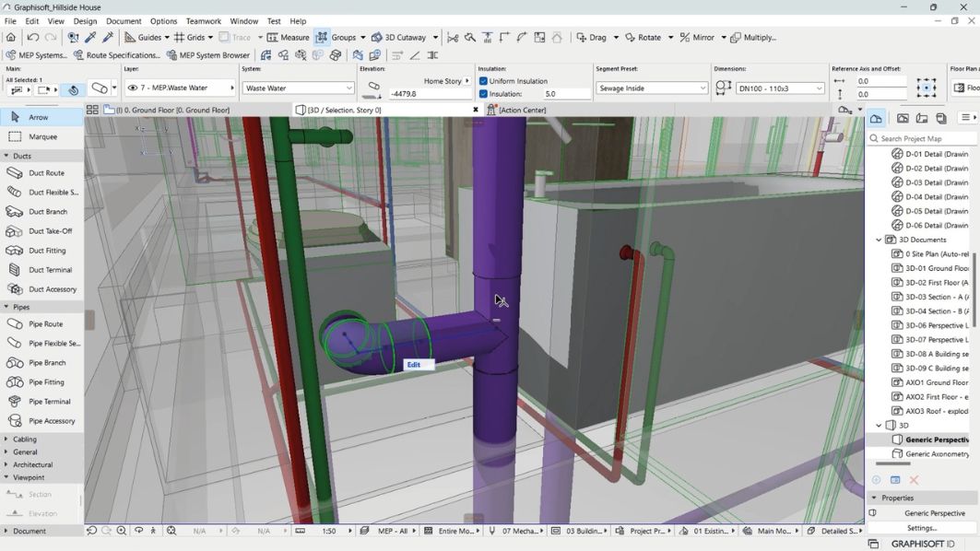The width and height of the screenshot is (980, 551).
Task: Toggle the Insulation checkbox off
Action: pos(483,93)
